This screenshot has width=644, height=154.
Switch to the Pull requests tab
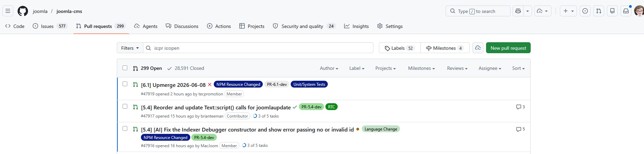[x=101, y=26]
